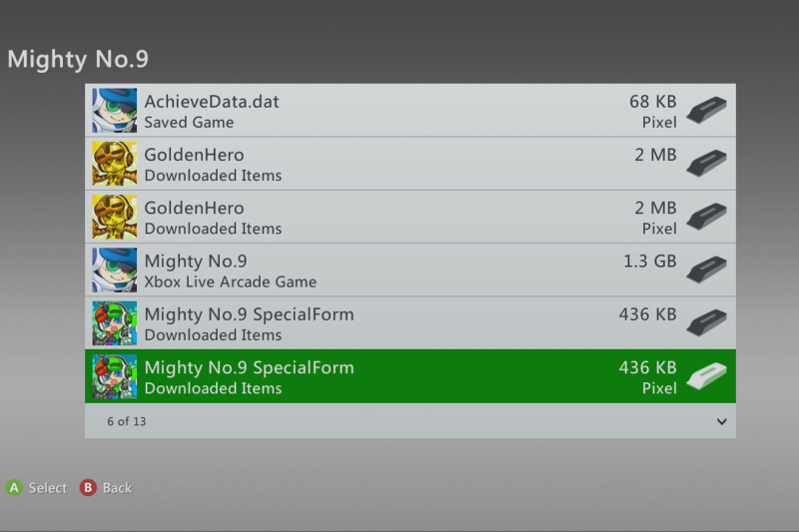The width and height of the screenshot is (799, 532).
Task: Click the Select label at the bottom
Action: [x=47, y=488]
